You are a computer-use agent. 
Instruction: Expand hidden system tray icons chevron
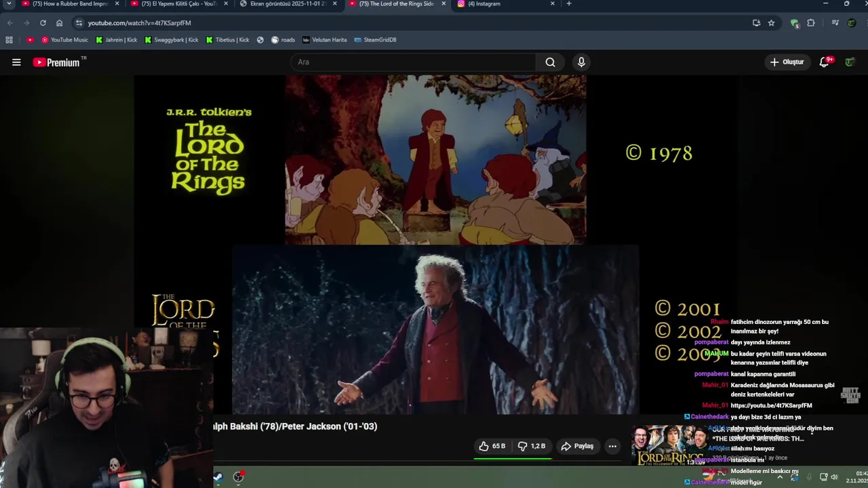pos(780,476)
